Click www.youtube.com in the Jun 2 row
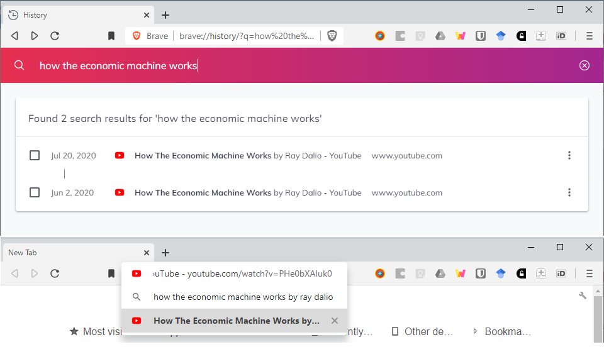The image size is (604, 364). (407, 192)
